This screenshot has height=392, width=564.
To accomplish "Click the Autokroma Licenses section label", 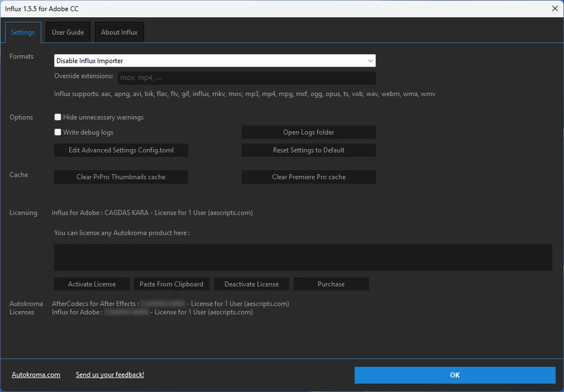I will (26, 308).
